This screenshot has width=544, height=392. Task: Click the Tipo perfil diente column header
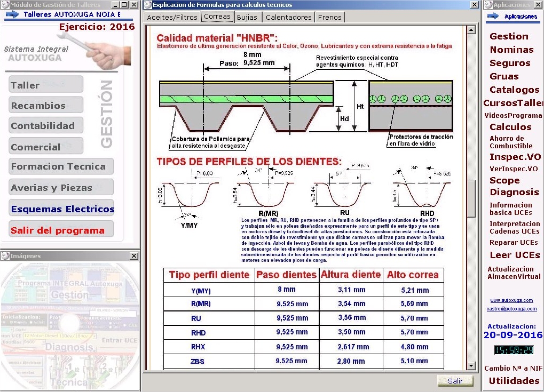coord(209,275)
